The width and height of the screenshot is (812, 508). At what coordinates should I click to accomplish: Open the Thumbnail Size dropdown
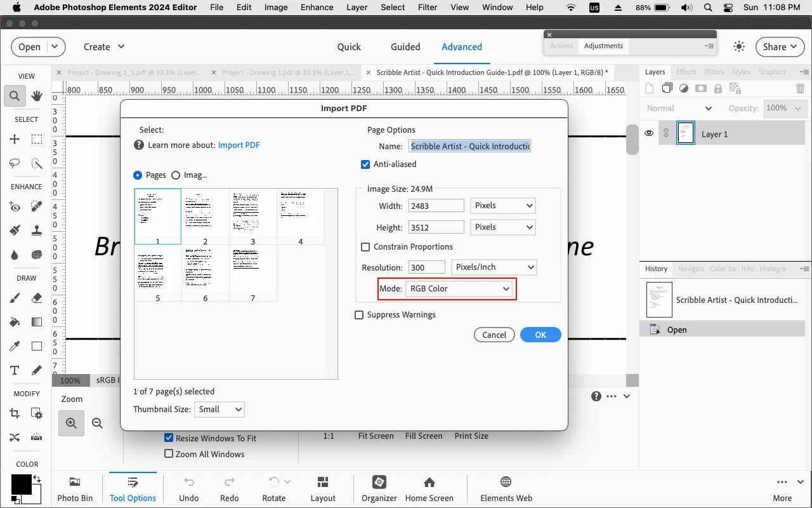tap(219, 409)
